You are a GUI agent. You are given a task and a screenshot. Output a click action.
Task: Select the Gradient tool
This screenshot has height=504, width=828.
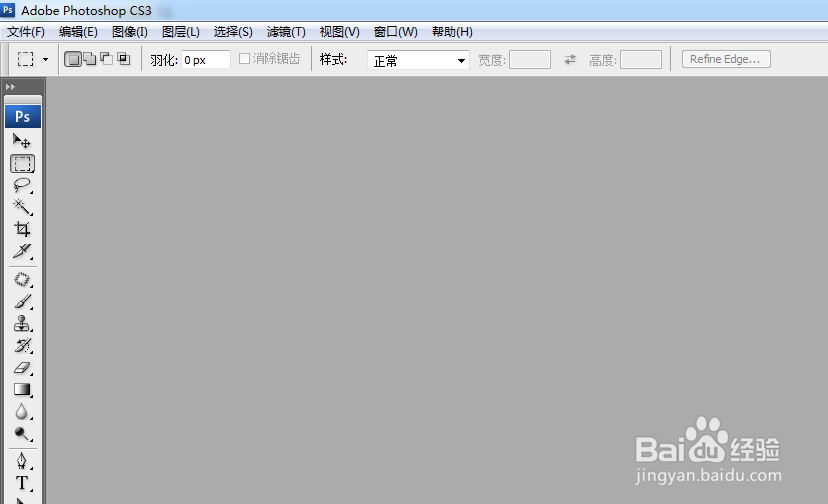point(22,389)
